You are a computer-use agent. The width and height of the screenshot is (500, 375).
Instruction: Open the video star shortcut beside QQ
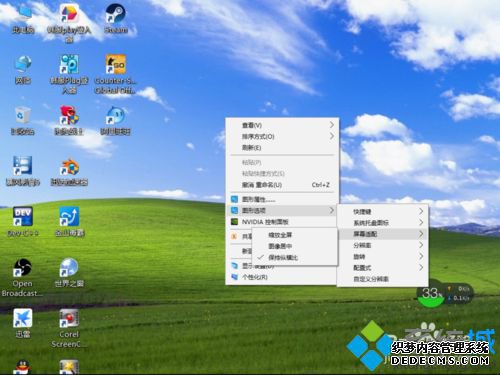coord(69,367)
